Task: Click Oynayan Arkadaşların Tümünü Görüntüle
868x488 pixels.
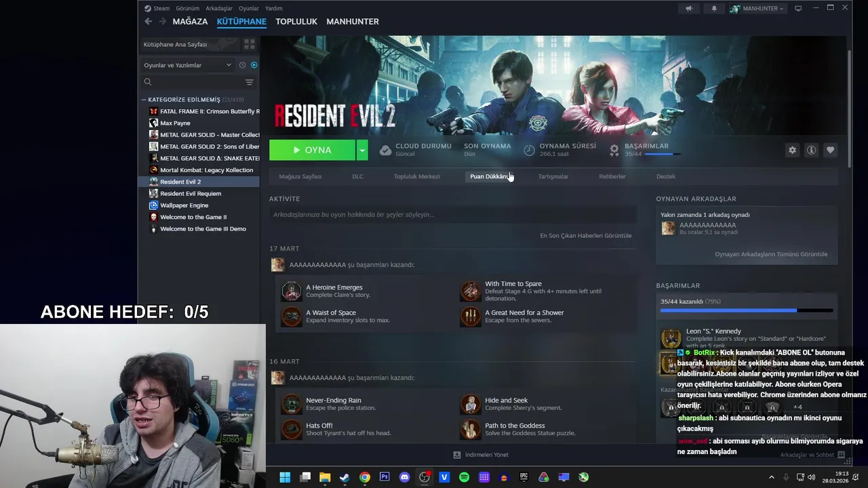Action: point(771,254)
